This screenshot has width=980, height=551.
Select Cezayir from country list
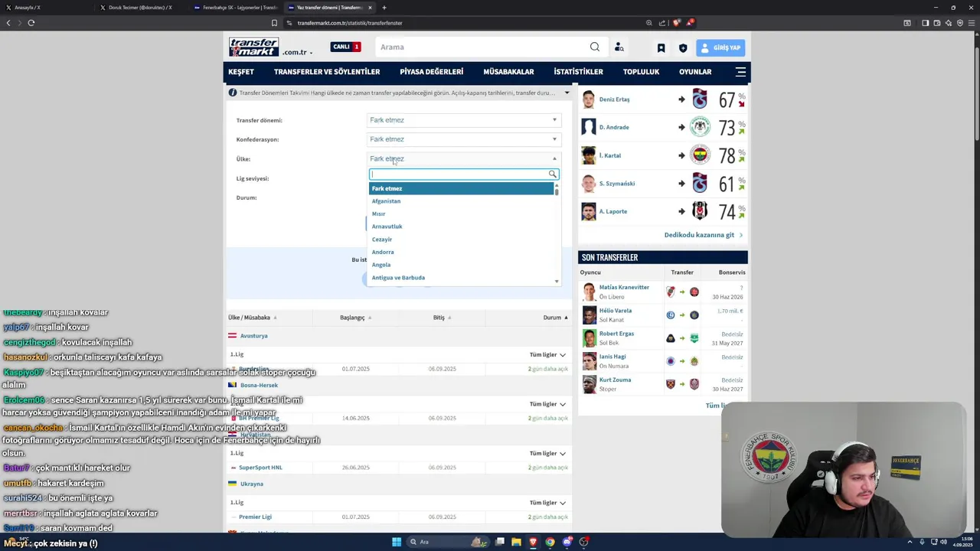pos(462,240)
